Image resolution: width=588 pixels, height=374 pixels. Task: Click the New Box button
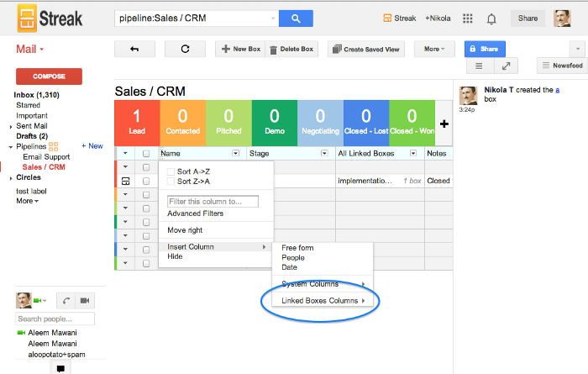240,49
